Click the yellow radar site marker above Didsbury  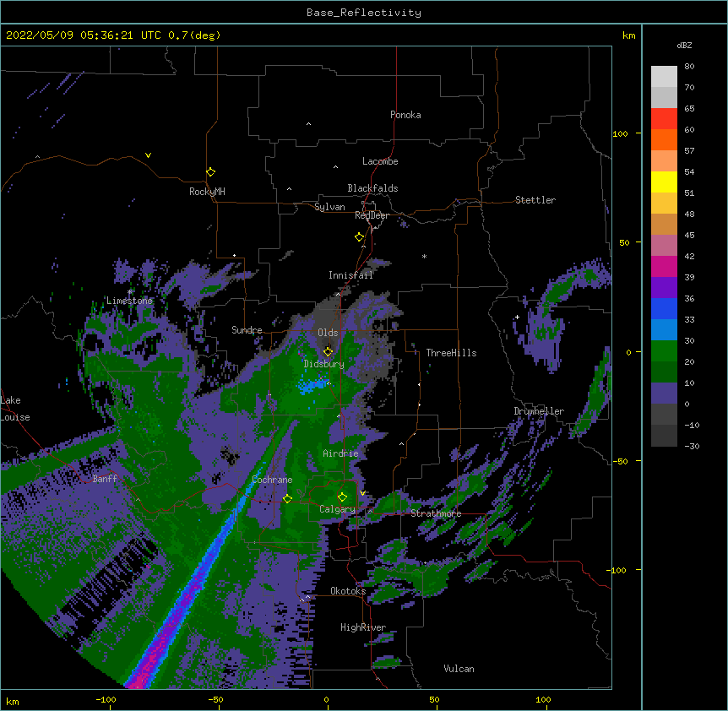click(x=329, y=351)
